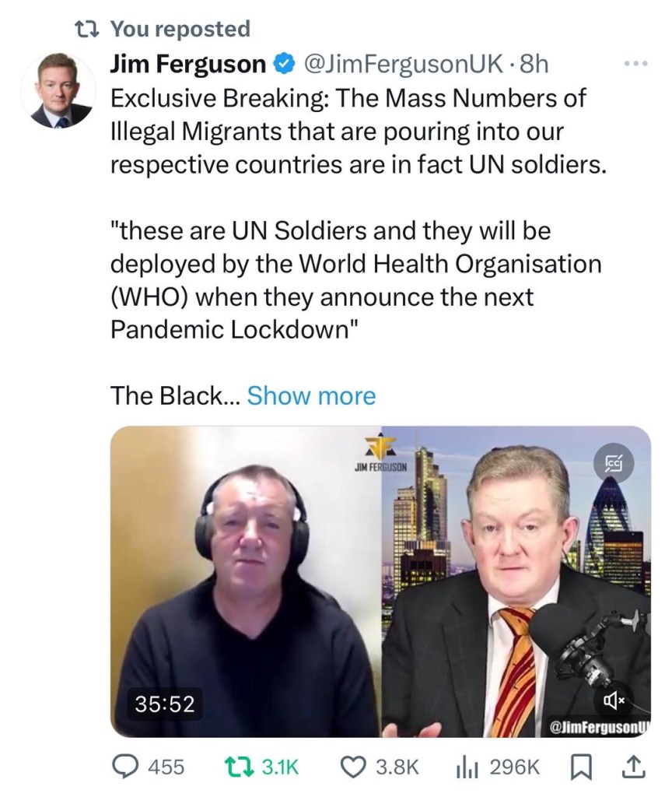Open Jim Ferguson's profile avatar
The image size is (672, 797).
[x=59, y=90]
